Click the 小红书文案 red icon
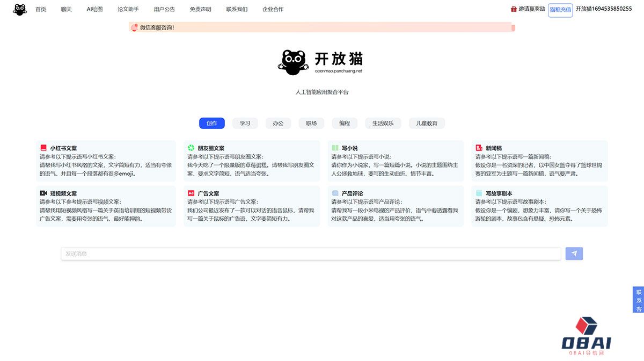 43,148
